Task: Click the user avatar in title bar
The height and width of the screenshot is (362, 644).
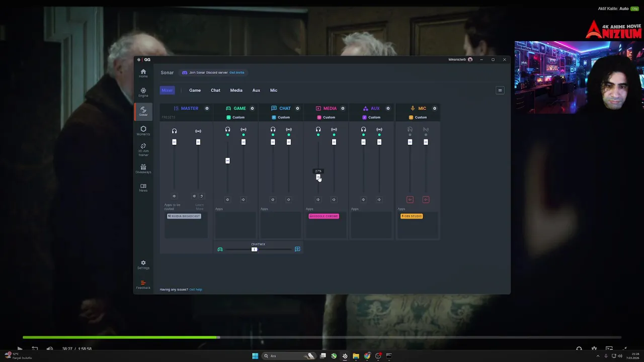Action: point(470,59)
